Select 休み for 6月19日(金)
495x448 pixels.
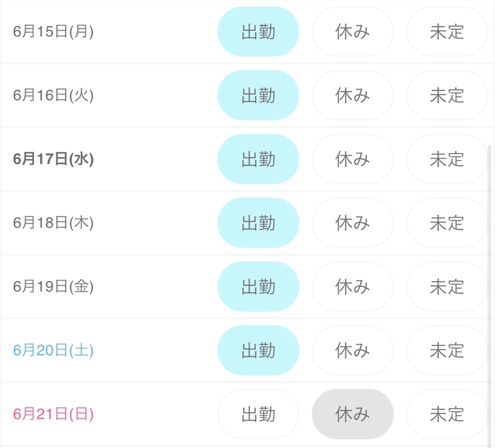[x=352, y=286]
